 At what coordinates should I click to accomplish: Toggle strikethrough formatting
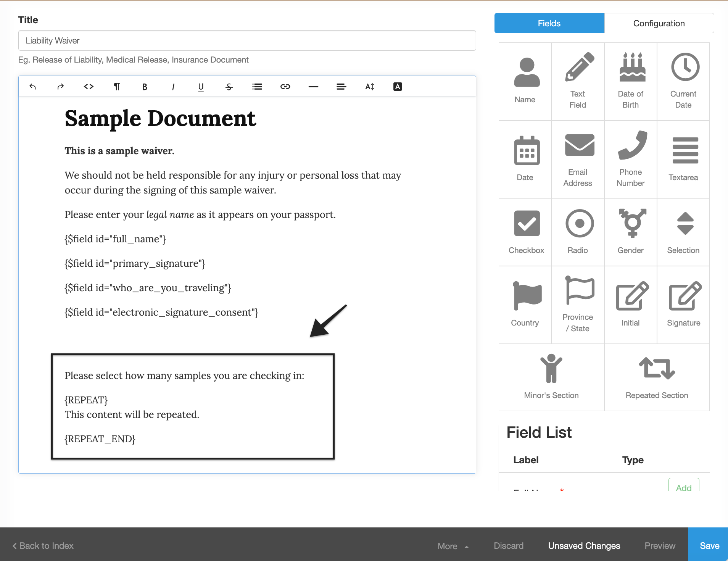(x=229, y=87)
